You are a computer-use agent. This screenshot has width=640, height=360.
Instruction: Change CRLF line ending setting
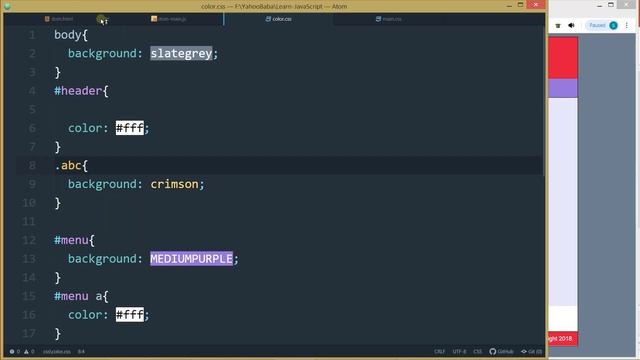pyautogui.click(x=439, y=351)
